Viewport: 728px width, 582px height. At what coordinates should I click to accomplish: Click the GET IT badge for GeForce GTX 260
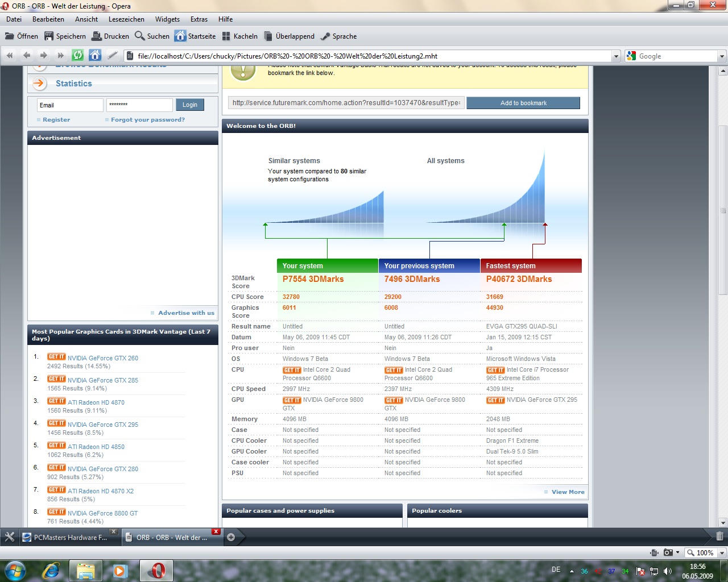[56, 357]
